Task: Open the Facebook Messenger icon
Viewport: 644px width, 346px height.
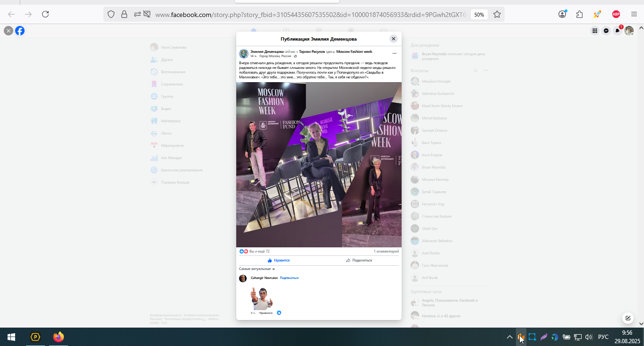Action: 606,31
